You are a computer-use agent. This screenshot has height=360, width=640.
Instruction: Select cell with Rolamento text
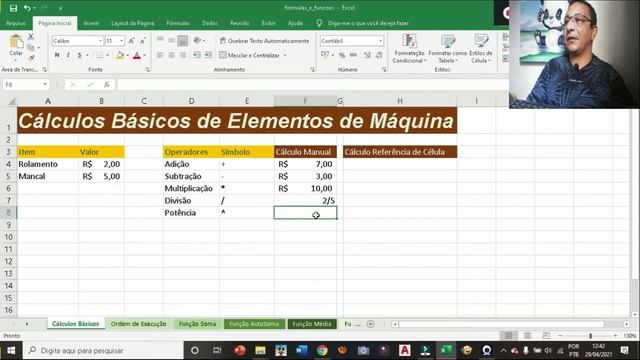point(48,164)
